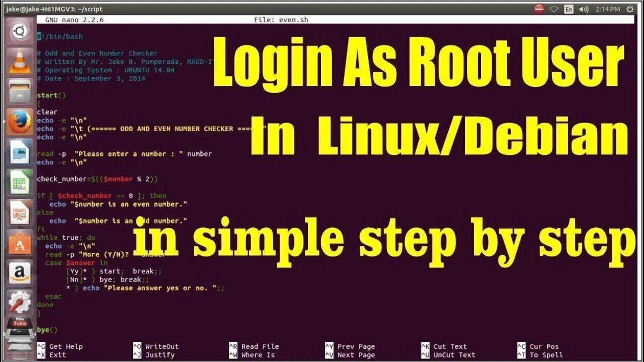The width and height of the screenshot is (644, 362).
Task: Click the 'done' line
Action: pos(45,305)
